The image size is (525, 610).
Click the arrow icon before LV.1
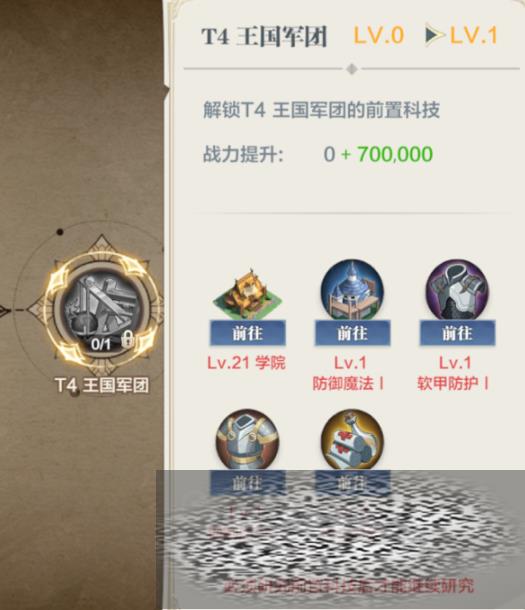point(434,35)
